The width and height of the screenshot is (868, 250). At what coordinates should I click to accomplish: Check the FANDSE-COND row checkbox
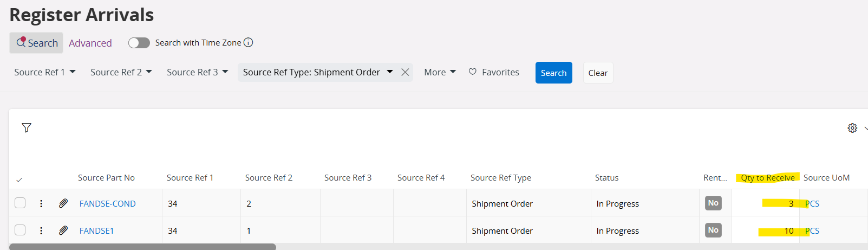coord(20,203)
